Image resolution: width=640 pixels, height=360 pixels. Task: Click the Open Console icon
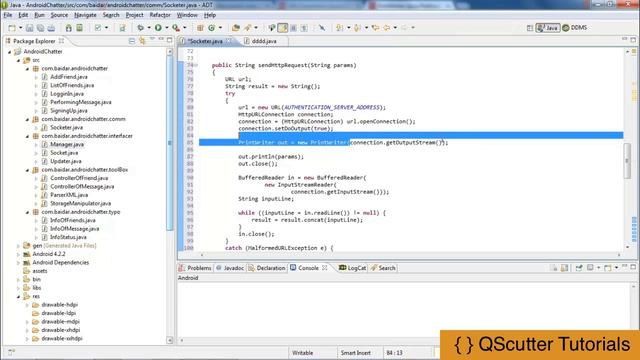pyautogui.click(x=608, y=268)
